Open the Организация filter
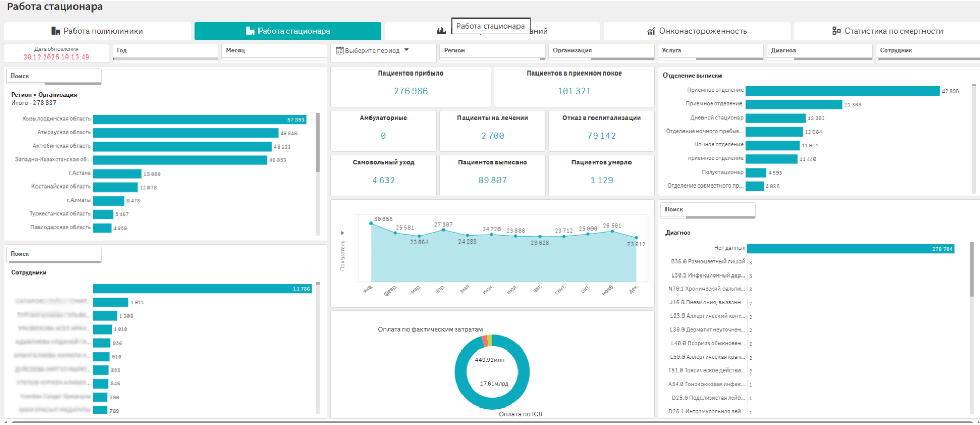Viewport: 980px width, 425px height. [x=601, y=51]
